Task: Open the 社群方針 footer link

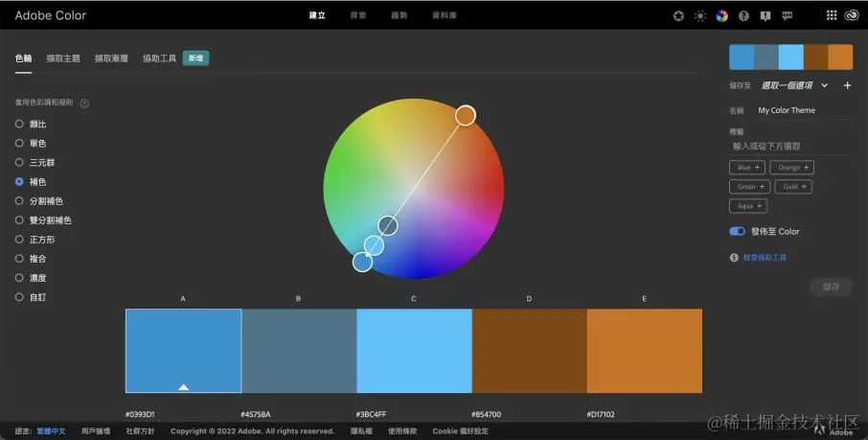Action: 140,431
